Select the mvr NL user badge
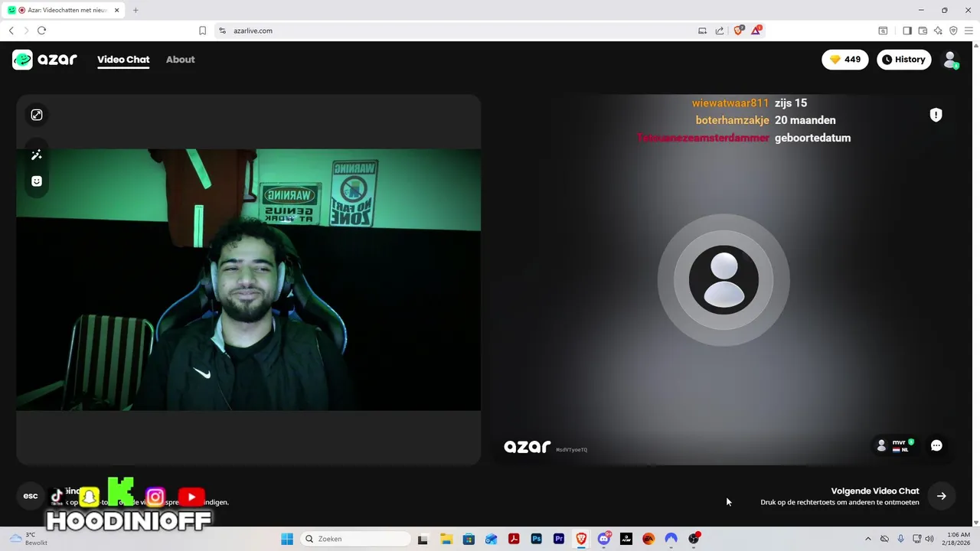The image size is (980, 551). 896,445
